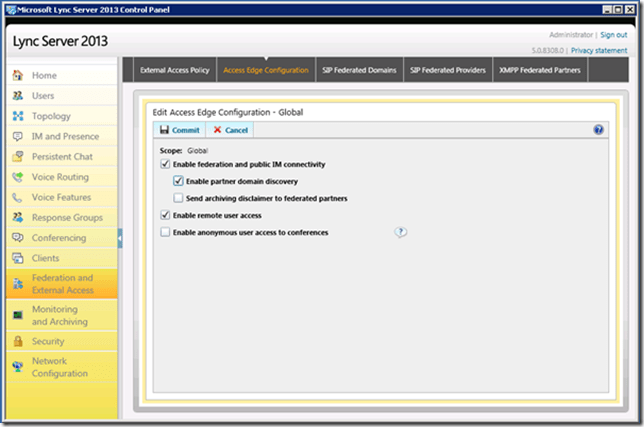The width and height of the screenshot is (644, 427).
Task: Click the Network Configuration icon
Action: pos(18,365)
